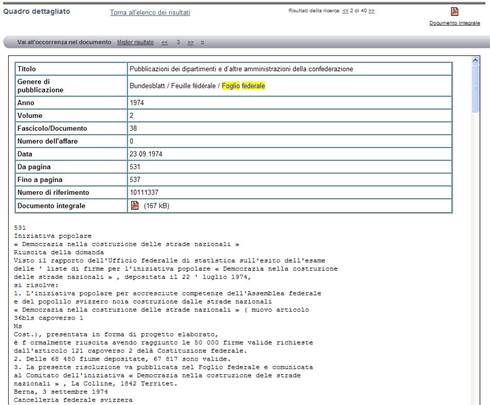Click the file size text '(167 kB)'

pyautogui.click(x=156, y=206)
